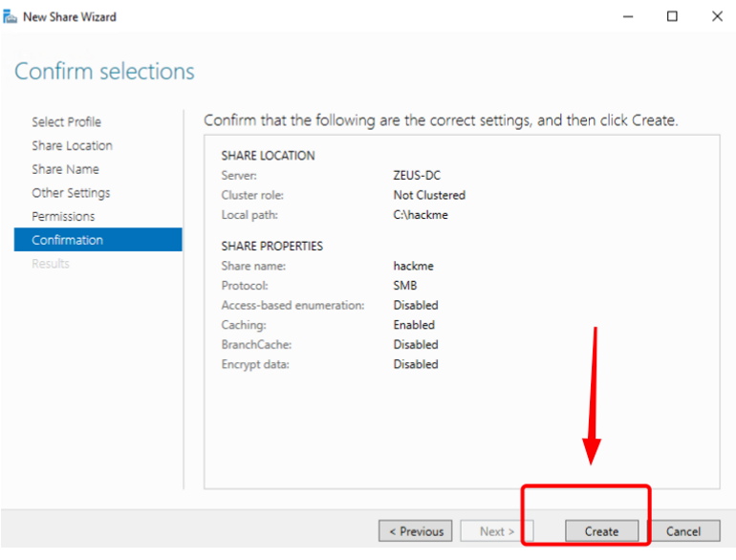This screenshot has width=736, height=560.
Task: Minimize the New Share Wizard window
Action: pos(628,16)
